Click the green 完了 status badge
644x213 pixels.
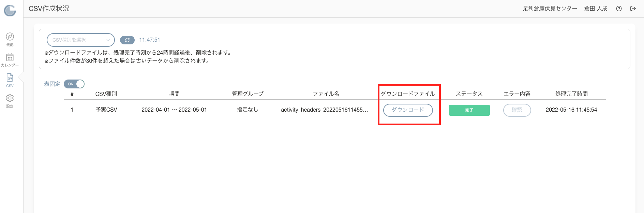coord(469,110)
